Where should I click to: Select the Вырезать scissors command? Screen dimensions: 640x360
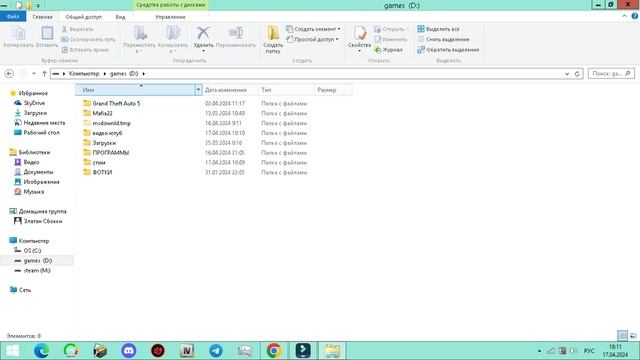coord(78,29)
